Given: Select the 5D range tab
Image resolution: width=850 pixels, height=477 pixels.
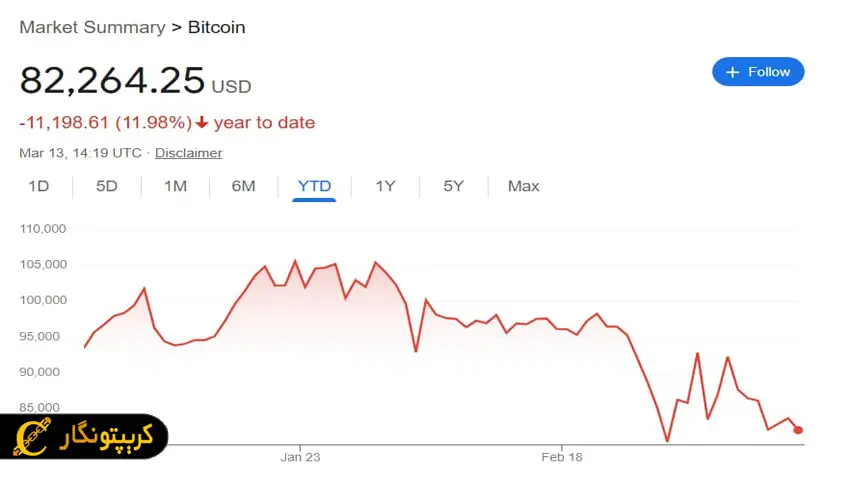Looking at the screenshot, I should tap(107, 186).
